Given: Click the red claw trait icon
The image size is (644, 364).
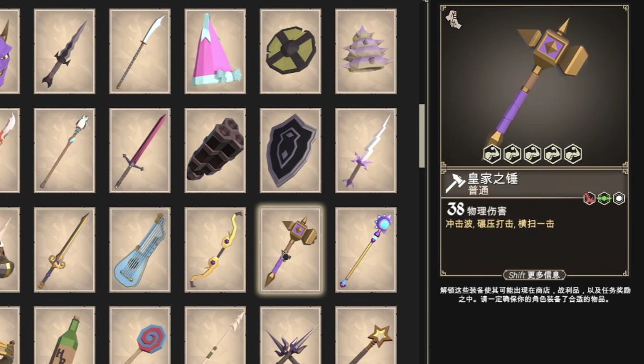Looking at the screenshot, I should pyautogui.click(x=589, y=199).
